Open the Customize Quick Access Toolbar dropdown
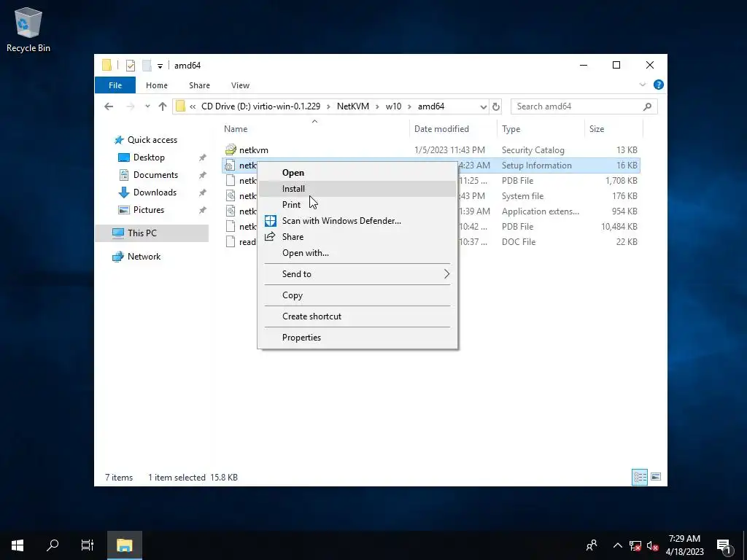 click(160, 66)
